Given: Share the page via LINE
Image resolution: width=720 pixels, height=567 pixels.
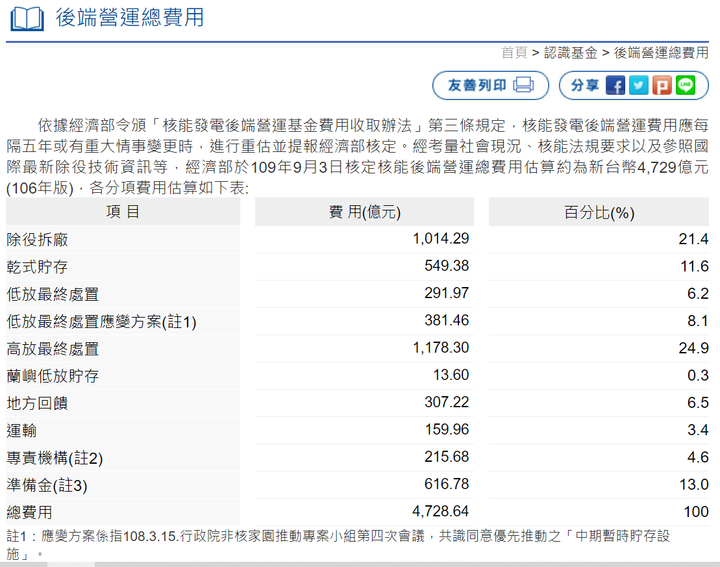Looking at the screenshot, I should click(x=686, y=85).
